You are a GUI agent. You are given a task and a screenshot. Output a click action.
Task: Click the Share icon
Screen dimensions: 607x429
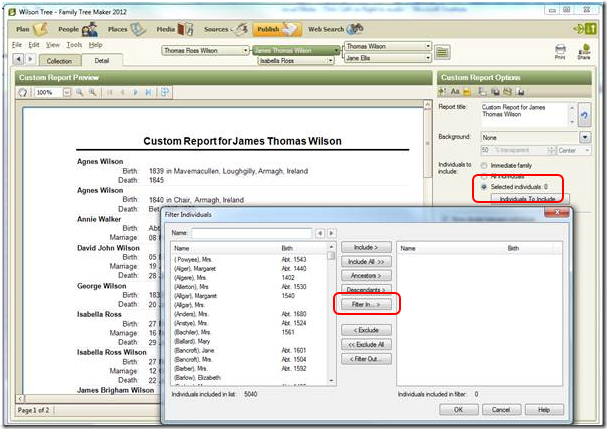[584, 51]
